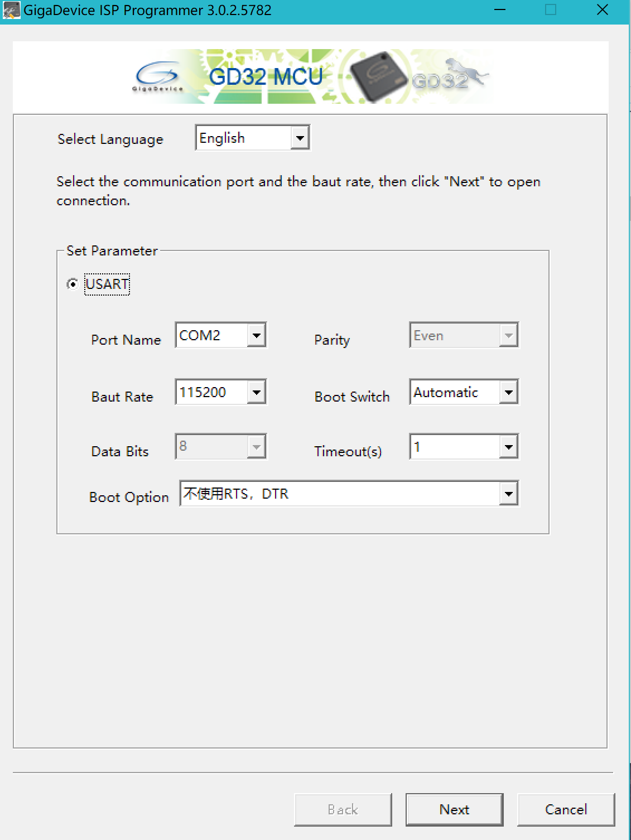Click the GigaDevice app icon in title bar
The height and width of the screenshot is (840, 631).
(11, 10)
